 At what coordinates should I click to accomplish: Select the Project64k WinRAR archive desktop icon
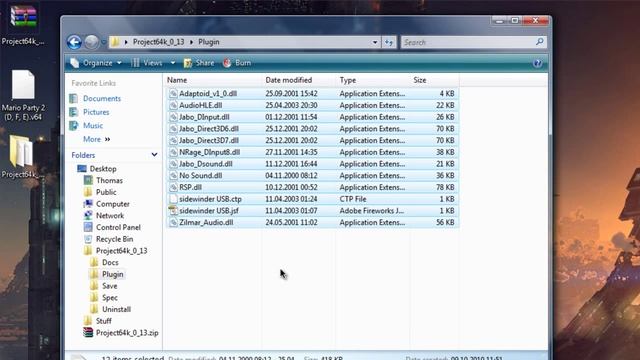pos(23,24)
